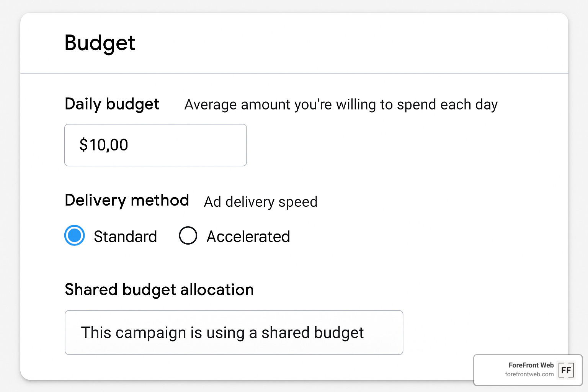Click the ForeFront Web branding text
The width and height of the screenshot is (588, 392).
click(531, 365)
